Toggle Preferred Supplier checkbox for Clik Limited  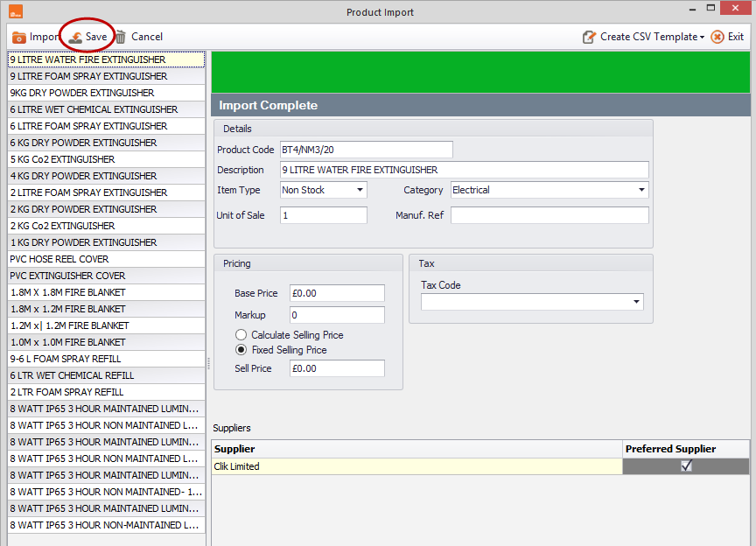click(x=686, y=465)
